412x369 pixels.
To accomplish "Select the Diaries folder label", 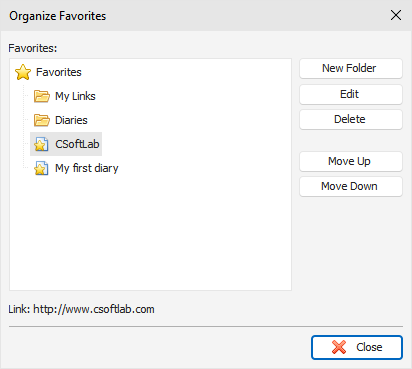I will (71, 120).
